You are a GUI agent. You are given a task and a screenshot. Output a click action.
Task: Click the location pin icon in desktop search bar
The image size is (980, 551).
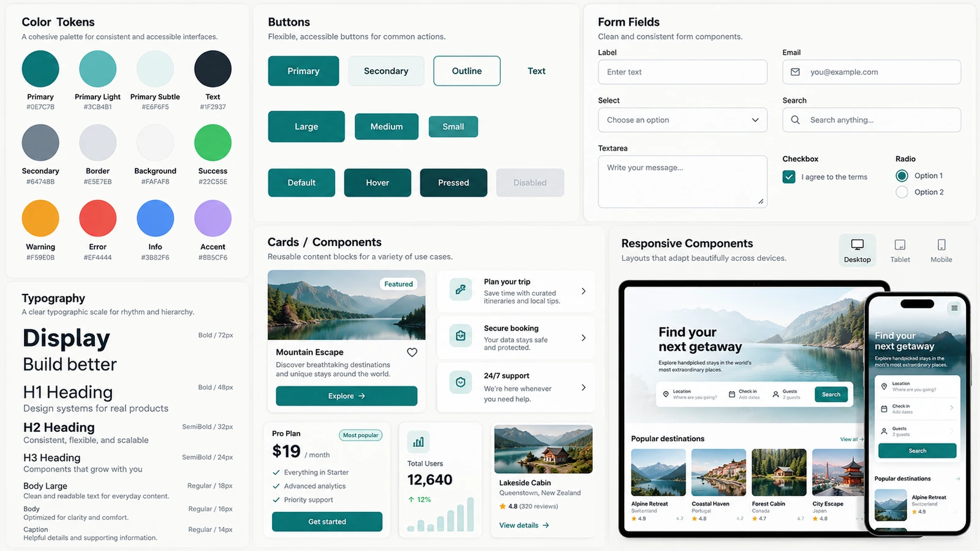click(666, 394)
